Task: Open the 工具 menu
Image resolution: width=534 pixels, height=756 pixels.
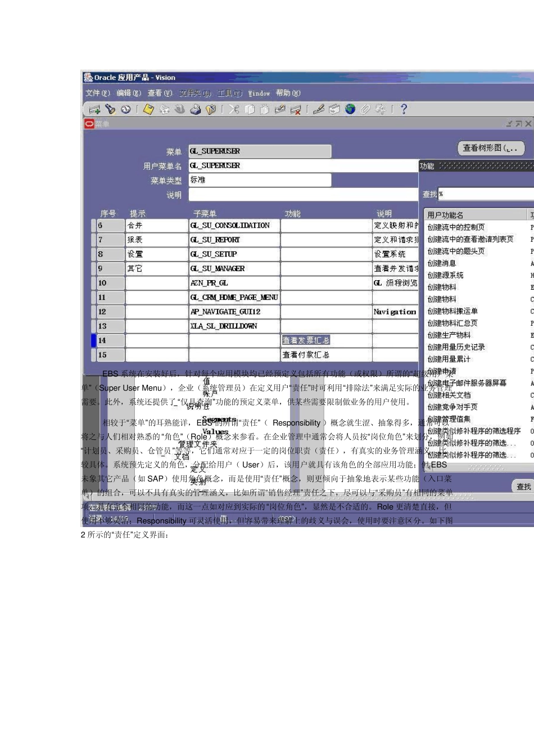Action: (230, 93)
